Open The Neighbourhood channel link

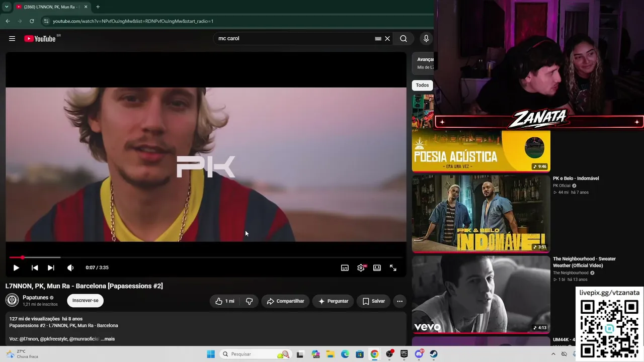pos(571,273)
